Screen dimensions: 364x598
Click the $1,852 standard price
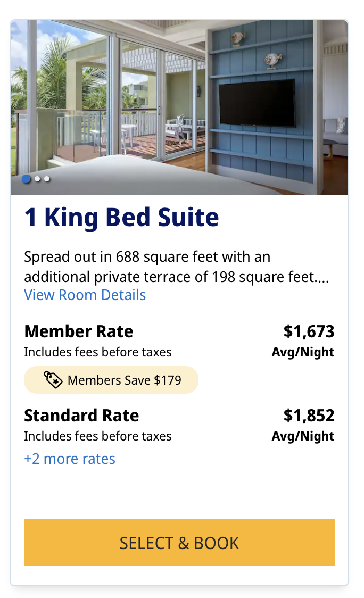[309, 416]
